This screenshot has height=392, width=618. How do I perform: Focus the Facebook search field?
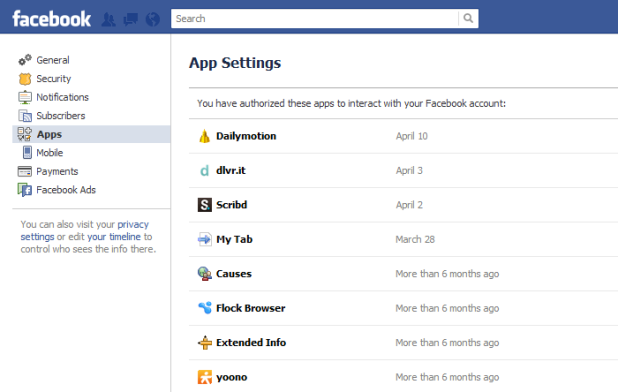(315, 19)
